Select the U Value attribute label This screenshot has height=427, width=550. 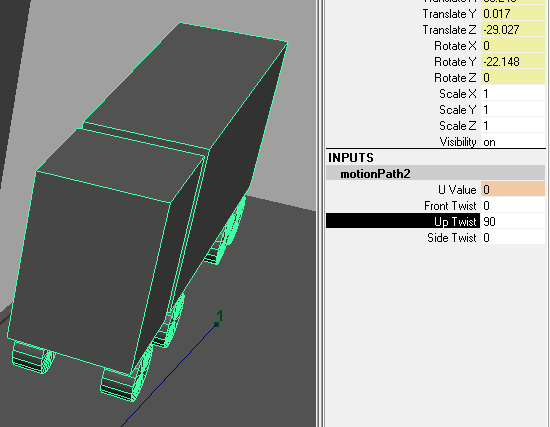point(457,190)
